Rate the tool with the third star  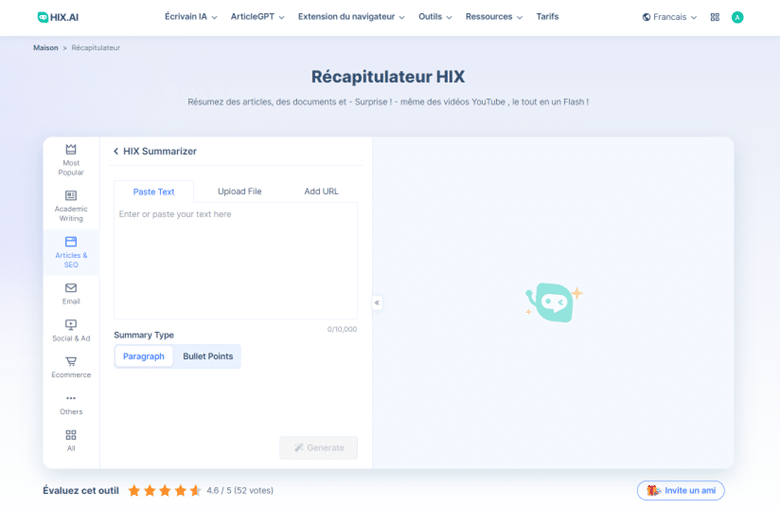(x=165, y=491)
